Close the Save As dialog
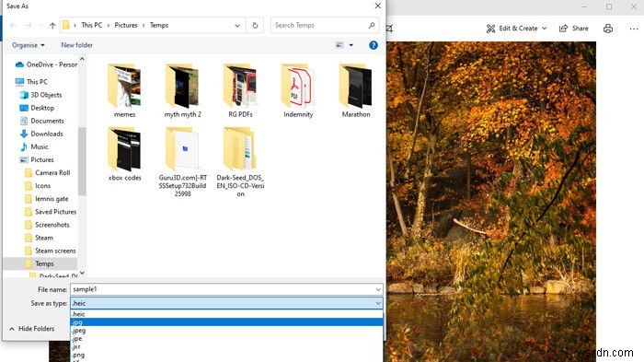This screenshot has height=362, width=644. (x=377, y=6)
